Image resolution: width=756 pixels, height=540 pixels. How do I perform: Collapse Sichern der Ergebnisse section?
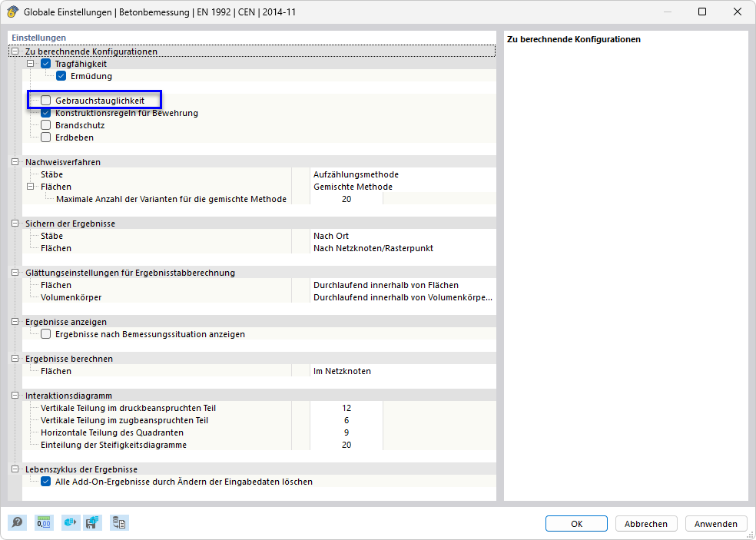[15, 224]
